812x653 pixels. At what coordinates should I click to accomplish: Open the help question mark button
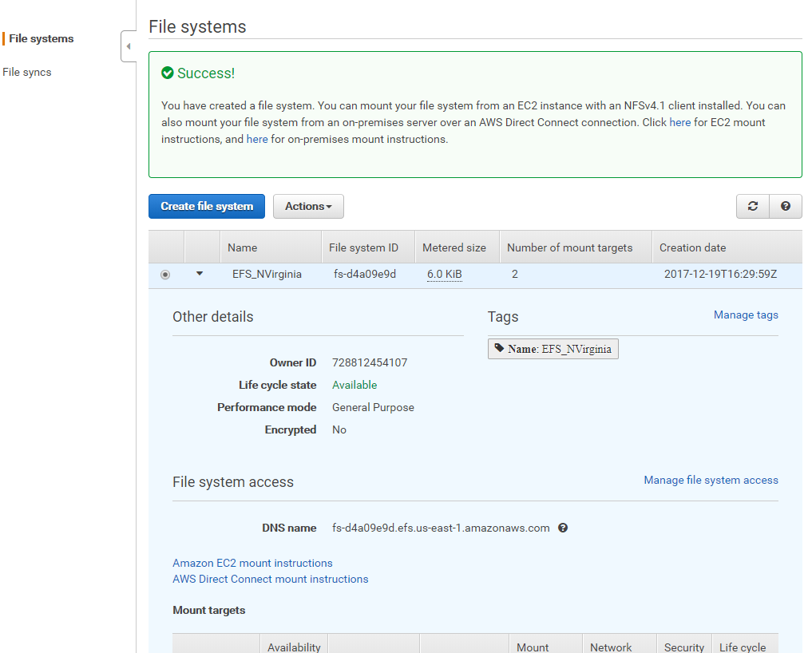click(x=786, y=206)
